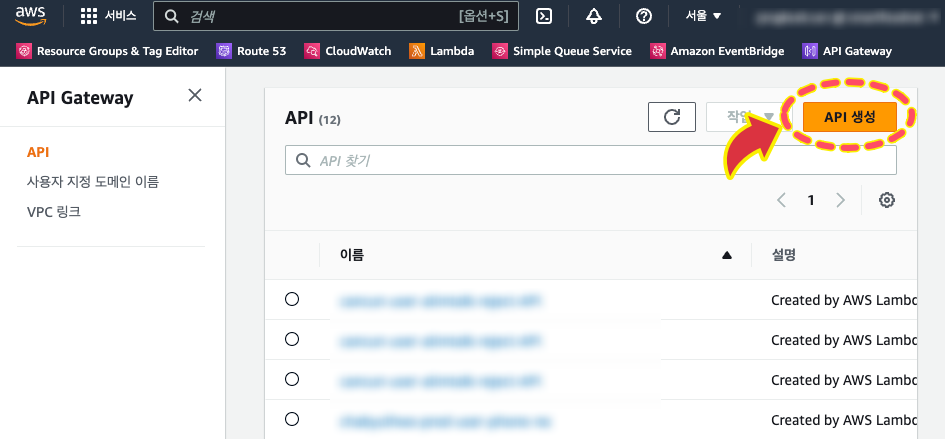
Task: Open the Lambda service shortcut
Action: pyautogui.click(x=442, y=51)
